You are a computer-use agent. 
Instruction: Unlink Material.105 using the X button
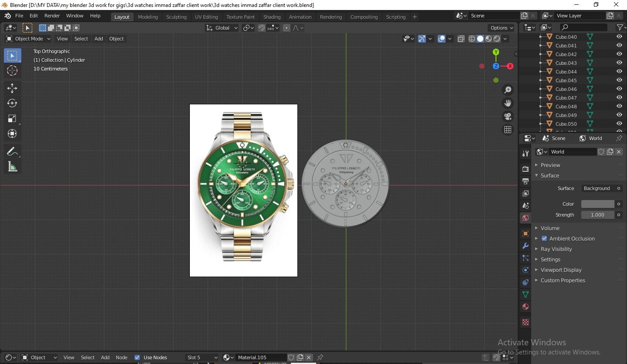pos(309,357)
